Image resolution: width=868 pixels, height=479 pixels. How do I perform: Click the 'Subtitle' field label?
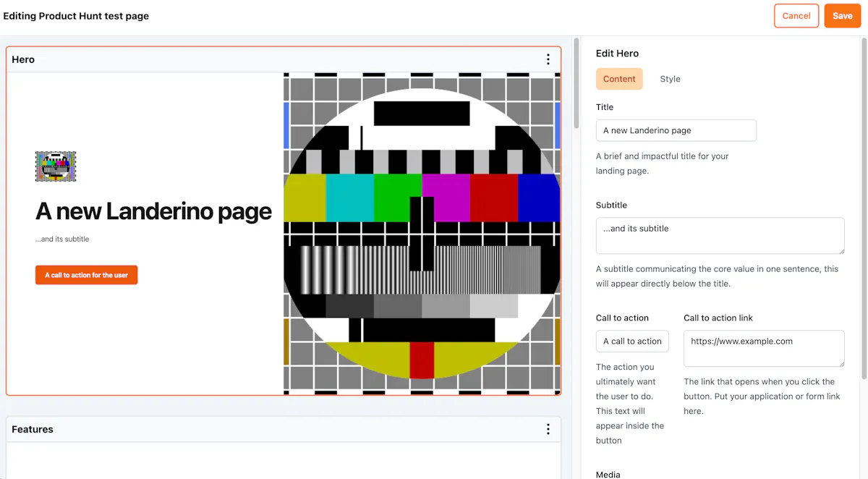point(611,205)
